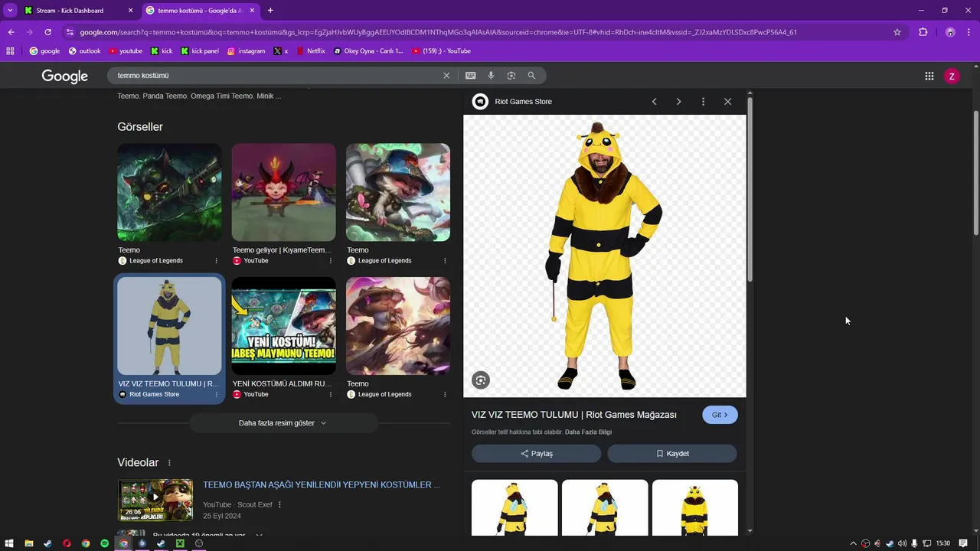This screenshot has width=980, height=551.
Task: Bookmark this page with the star icon
Action: pyautogui.click(x=897, y=32)
